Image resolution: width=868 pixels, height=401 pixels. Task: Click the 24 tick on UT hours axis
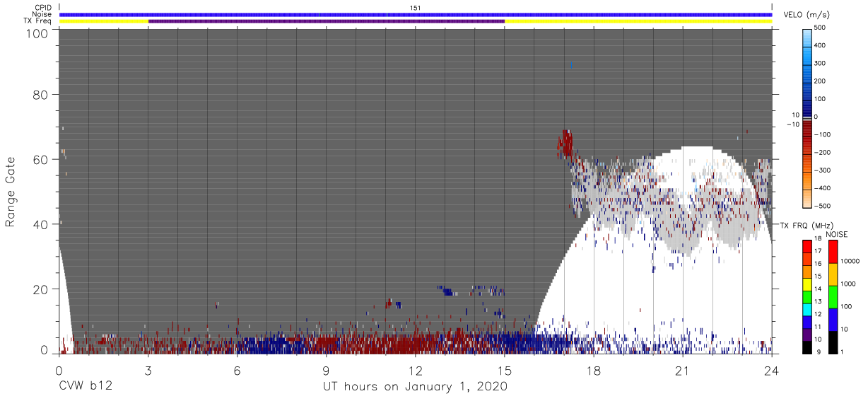coord(772,371)
